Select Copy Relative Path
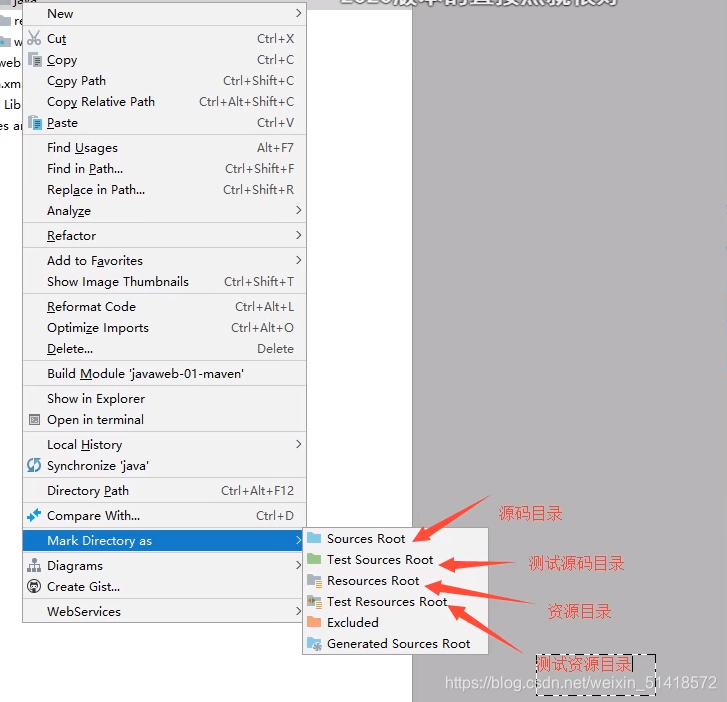Screen dimensions: 727x702 [x=165, y=102]
